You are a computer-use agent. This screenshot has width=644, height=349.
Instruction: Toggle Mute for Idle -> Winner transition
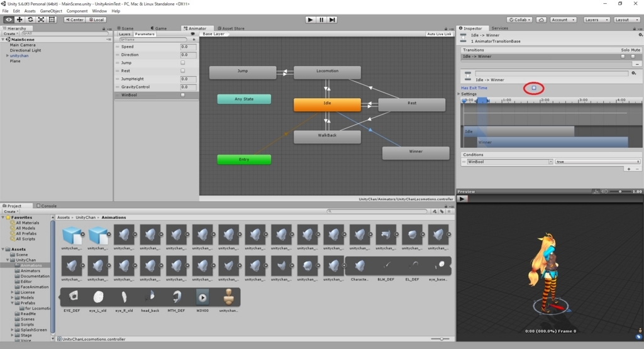633,56
